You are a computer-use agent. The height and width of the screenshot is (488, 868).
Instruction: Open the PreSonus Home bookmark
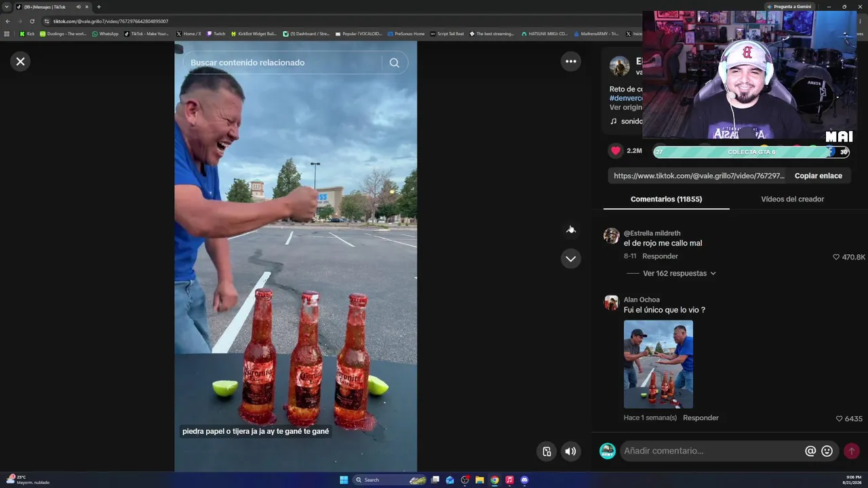point(406,33)
